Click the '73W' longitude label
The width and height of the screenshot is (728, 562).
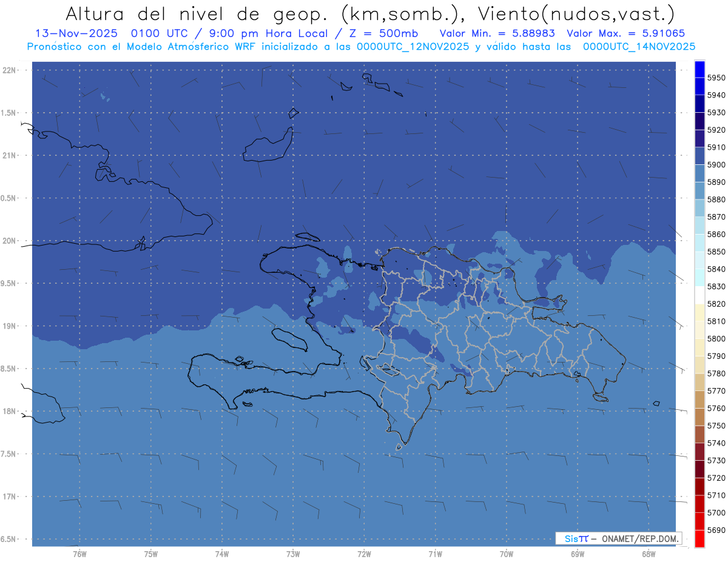point(293,554)
